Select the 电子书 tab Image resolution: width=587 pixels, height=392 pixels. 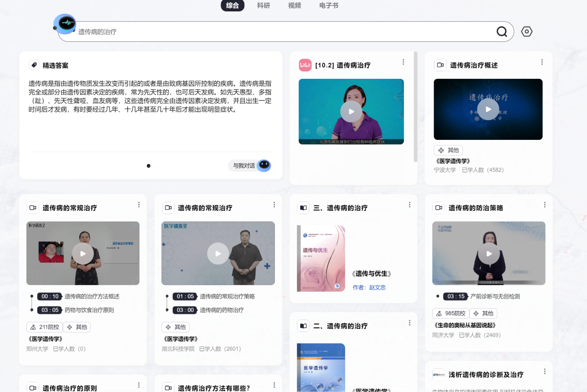(329, 6)
